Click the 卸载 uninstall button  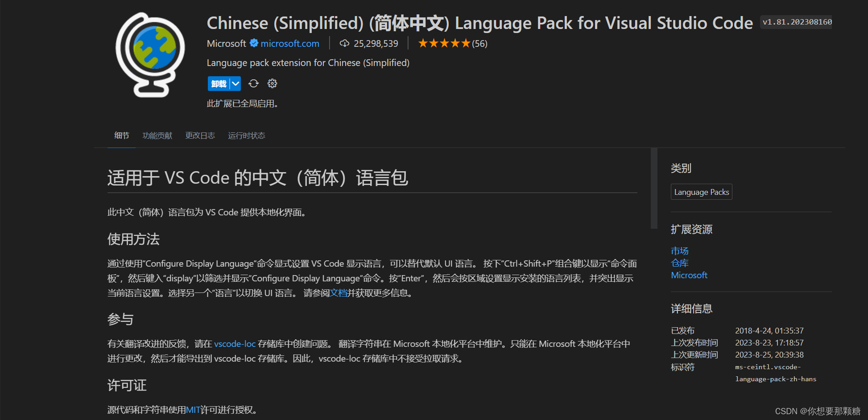coord(219,84)
